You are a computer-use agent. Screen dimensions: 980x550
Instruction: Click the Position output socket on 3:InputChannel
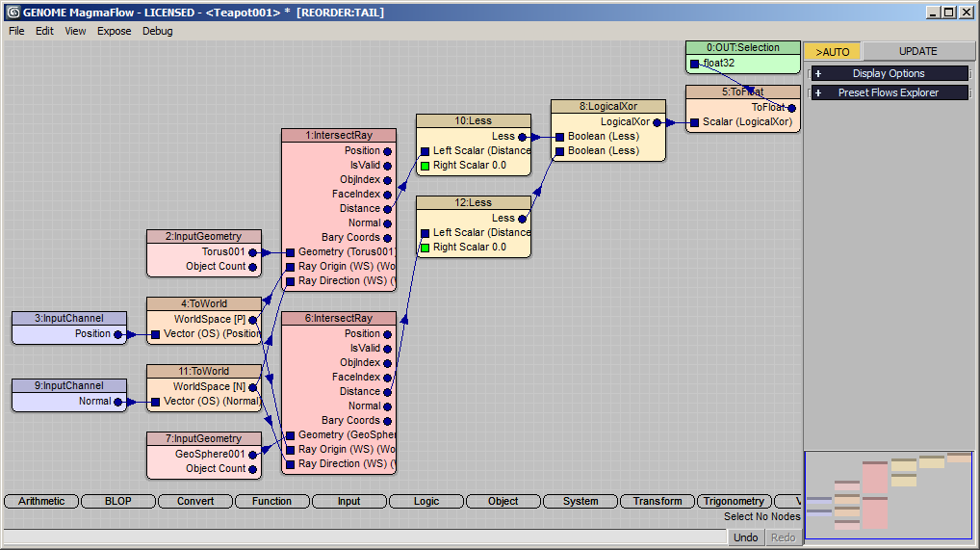[117, 335]
